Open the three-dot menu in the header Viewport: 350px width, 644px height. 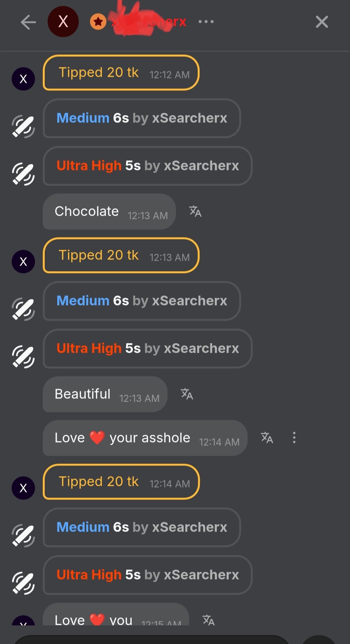[x=206, y=22]
